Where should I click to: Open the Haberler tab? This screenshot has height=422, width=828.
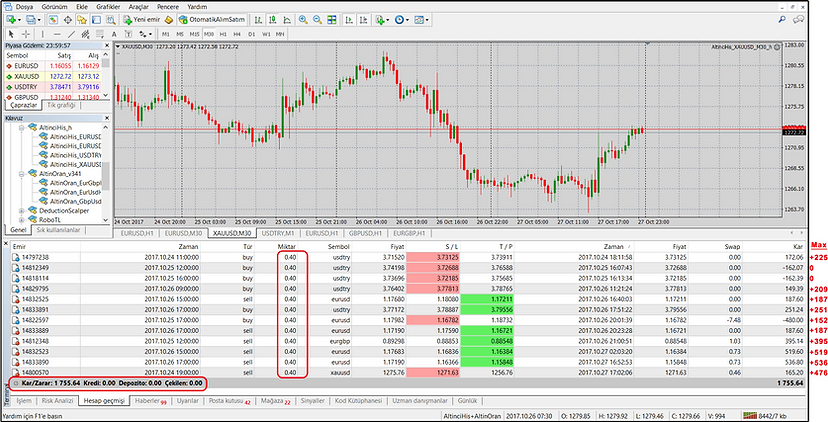(150, 401)
